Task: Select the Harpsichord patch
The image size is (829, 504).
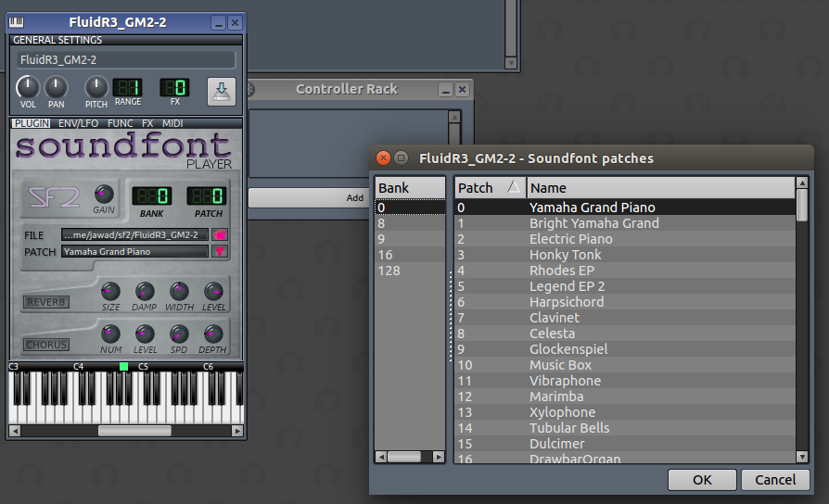Action: pyautogui.click(x=625, y=302)
